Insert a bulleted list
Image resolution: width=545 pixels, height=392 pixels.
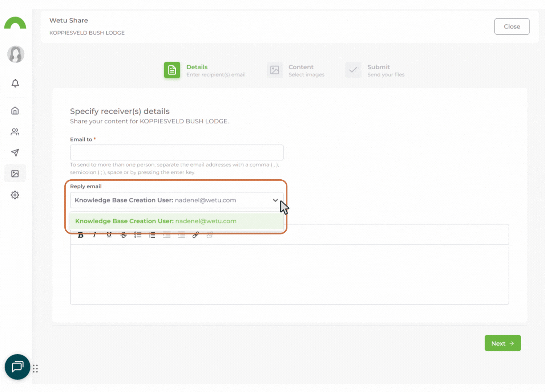[138, 235]
